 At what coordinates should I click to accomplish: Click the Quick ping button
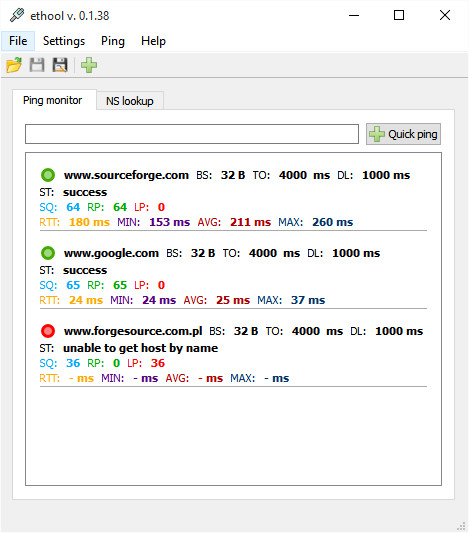403,134
